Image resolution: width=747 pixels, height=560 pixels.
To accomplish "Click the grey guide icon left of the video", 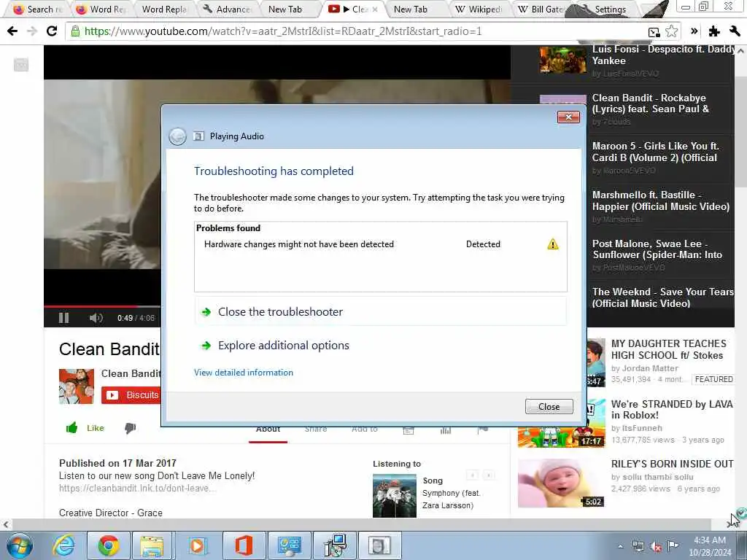I will pos(21,64).
